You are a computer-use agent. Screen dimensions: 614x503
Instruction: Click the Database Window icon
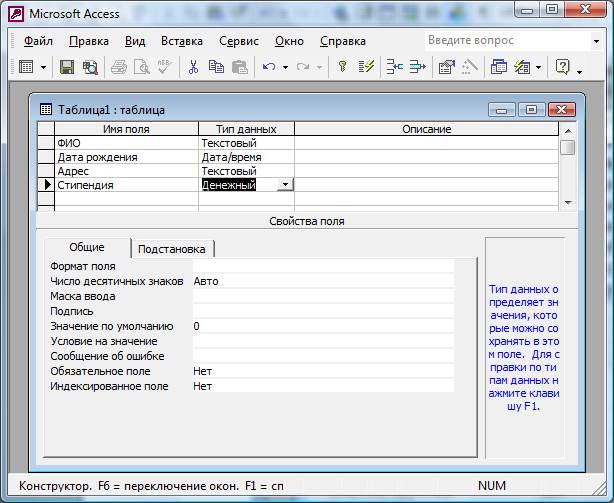(498, 67)
